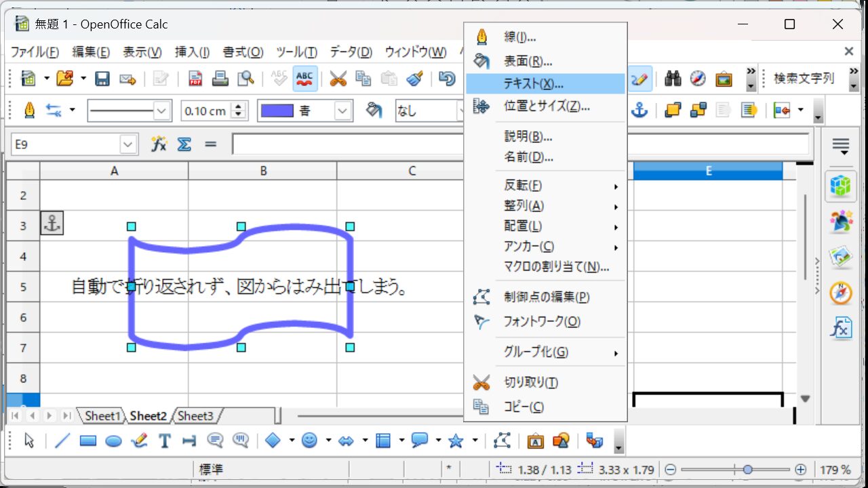
Task: Expand the Symbol Shapes smiley dropdown arrow
Action: point(329,441)
